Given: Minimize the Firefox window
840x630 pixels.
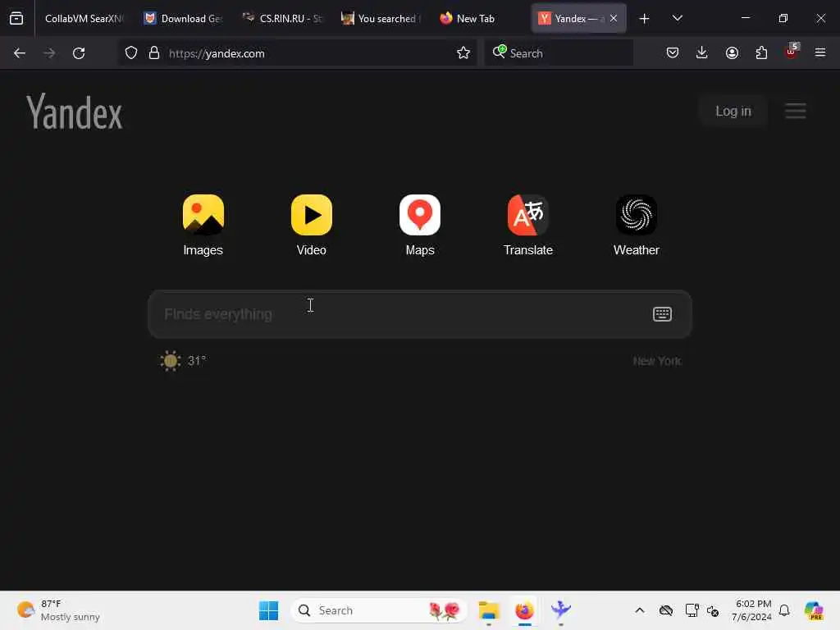Looking at the screenshot, I should 745,18.
